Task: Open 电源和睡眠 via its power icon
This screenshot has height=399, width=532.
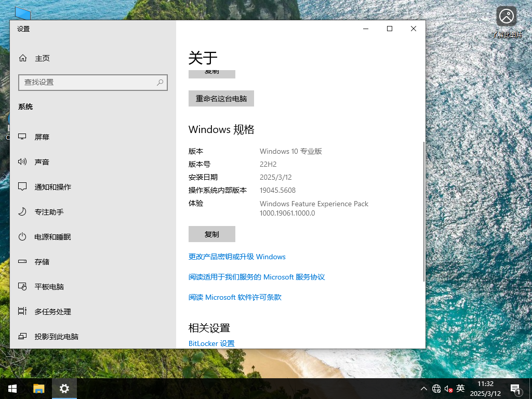Action: [x=22, y=236]
